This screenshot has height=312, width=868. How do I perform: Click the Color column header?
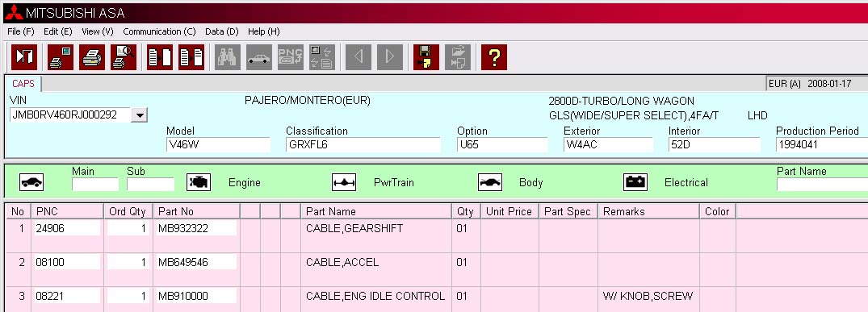(718, 211)
